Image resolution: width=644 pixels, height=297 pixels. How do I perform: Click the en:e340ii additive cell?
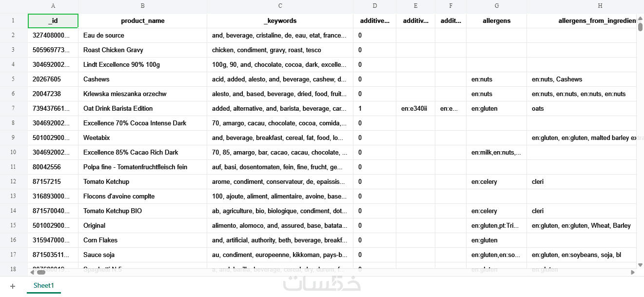(415, 108)
